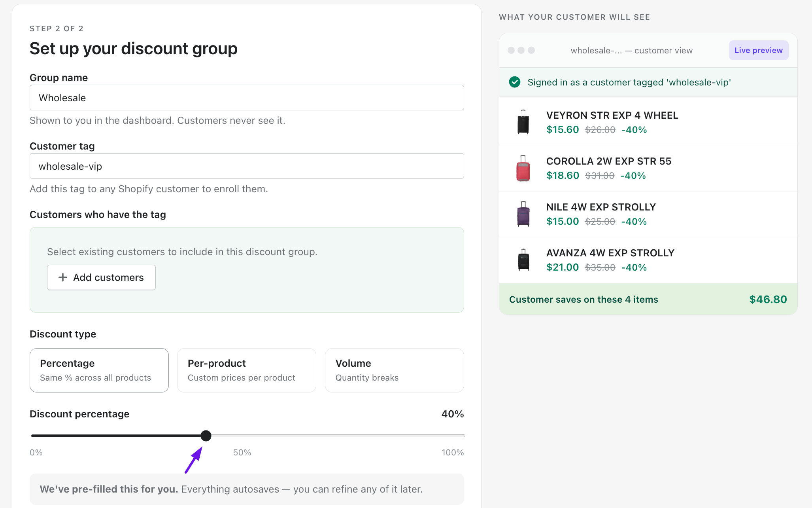
Task: Click the $15.60 discounted price
Action: click(563, 129)
